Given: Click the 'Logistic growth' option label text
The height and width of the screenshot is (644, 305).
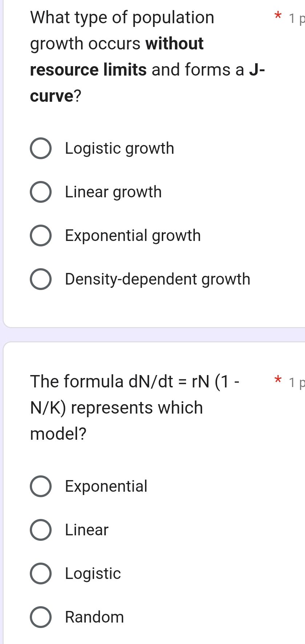Looking at the screenshot, I should click(x=119, y=148).
